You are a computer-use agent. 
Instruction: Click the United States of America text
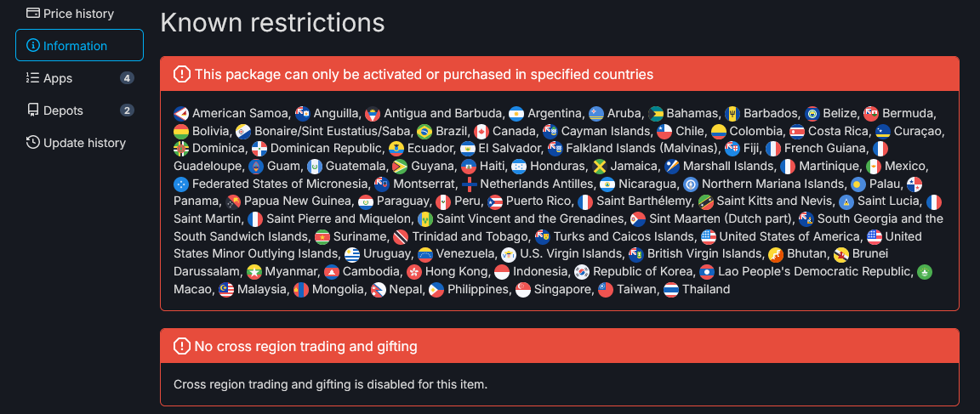tap(790, 236)
